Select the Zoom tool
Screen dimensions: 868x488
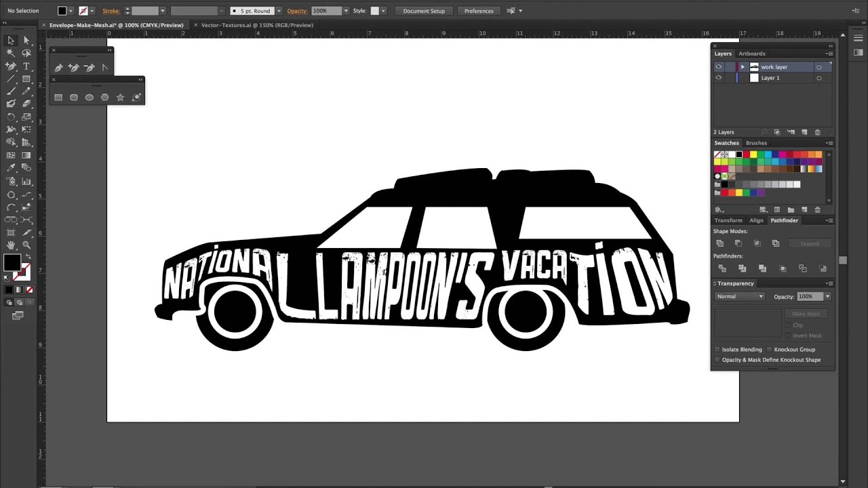26,245
